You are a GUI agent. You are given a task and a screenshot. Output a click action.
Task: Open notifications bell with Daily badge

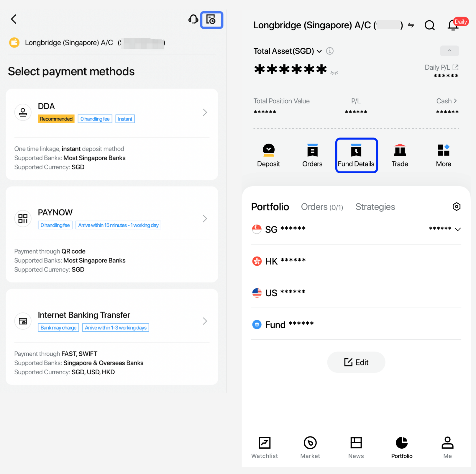[454, 25]
